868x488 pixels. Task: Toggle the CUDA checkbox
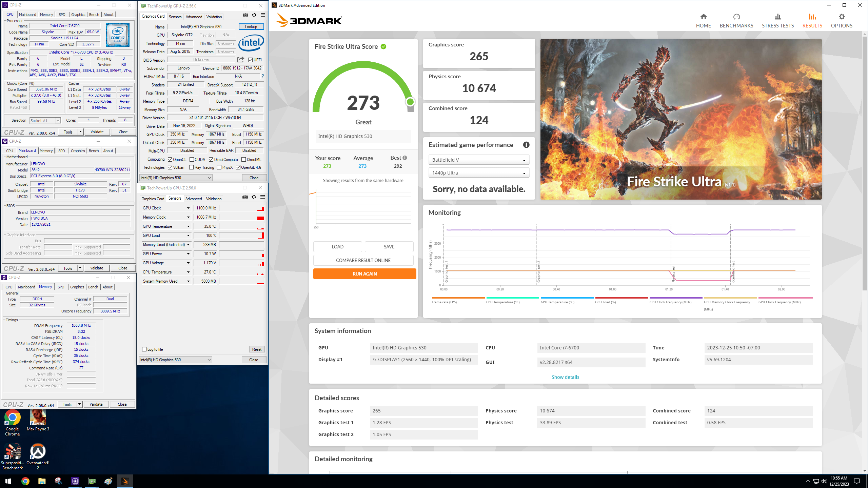[x=192, y=160]
